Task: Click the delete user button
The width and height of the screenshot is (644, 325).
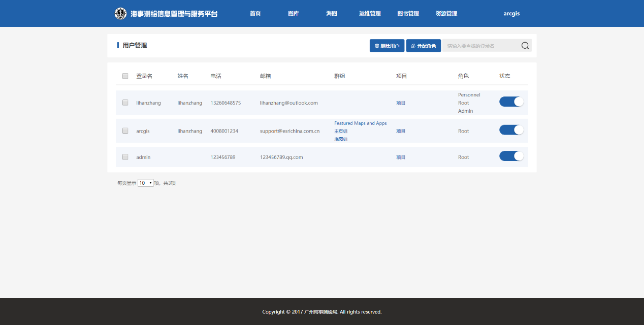Action: coord(387,46)
